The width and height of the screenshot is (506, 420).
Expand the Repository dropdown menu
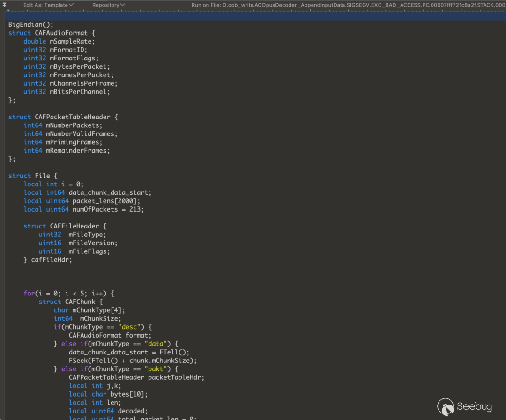click(108, 5)
